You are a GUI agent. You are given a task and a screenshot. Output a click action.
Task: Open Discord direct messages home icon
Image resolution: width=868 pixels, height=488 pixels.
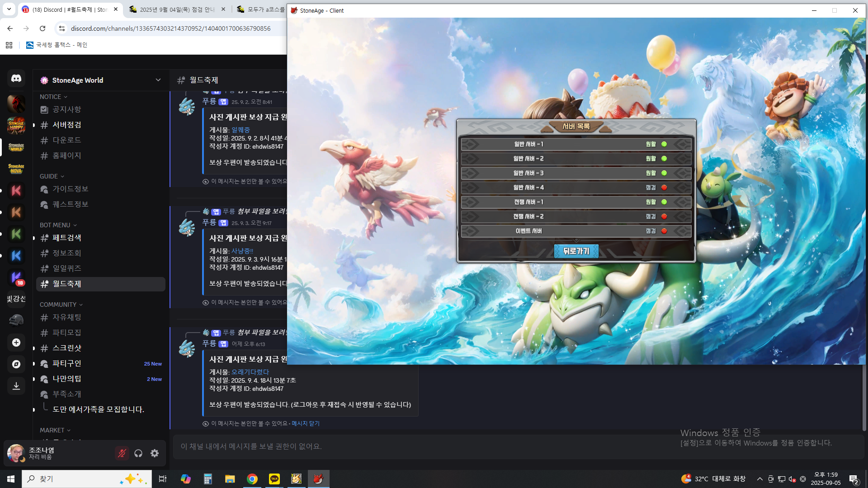point(16,79)
